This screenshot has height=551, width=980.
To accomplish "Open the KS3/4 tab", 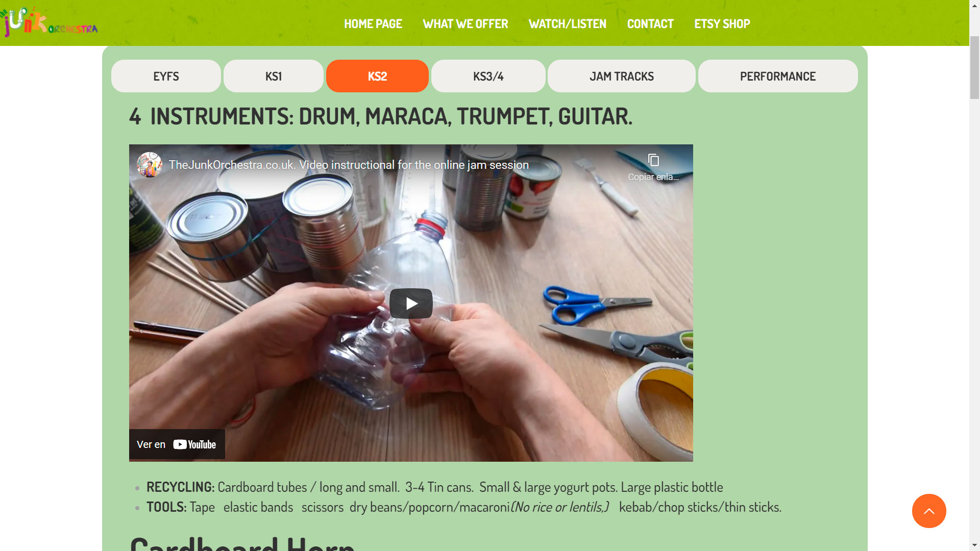I will coord(488,76).
